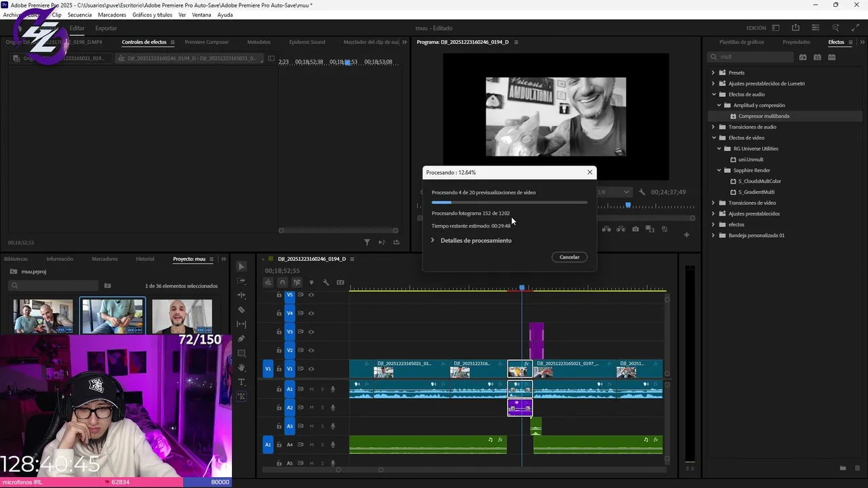
Task: Select the Hand tool
Action: coord(241,367)
